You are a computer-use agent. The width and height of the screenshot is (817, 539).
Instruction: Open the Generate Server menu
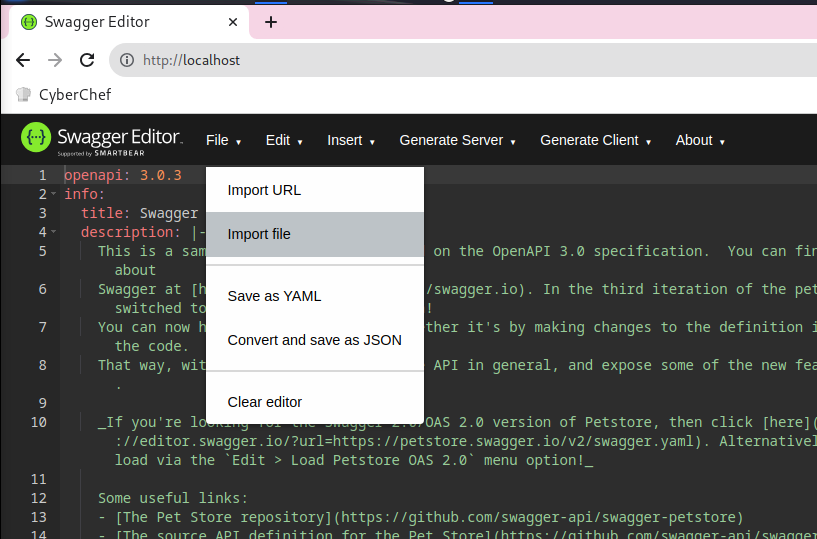[457, 140]
